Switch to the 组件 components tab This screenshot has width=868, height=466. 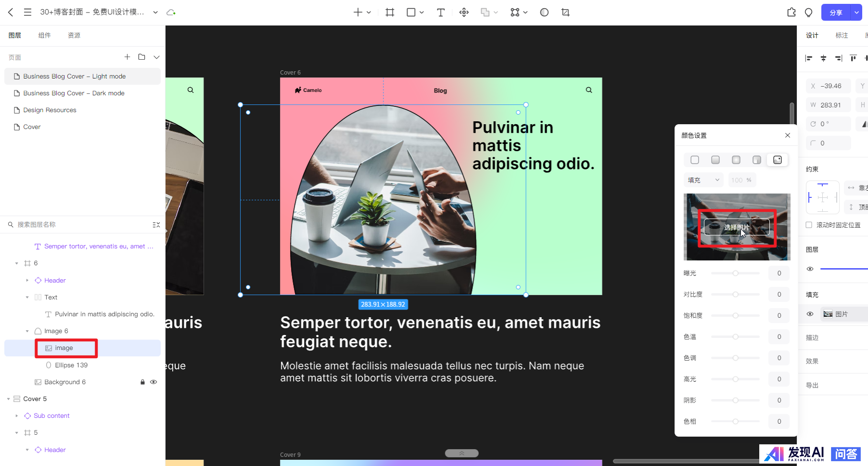pyautogui.click(x=44, y=36)
